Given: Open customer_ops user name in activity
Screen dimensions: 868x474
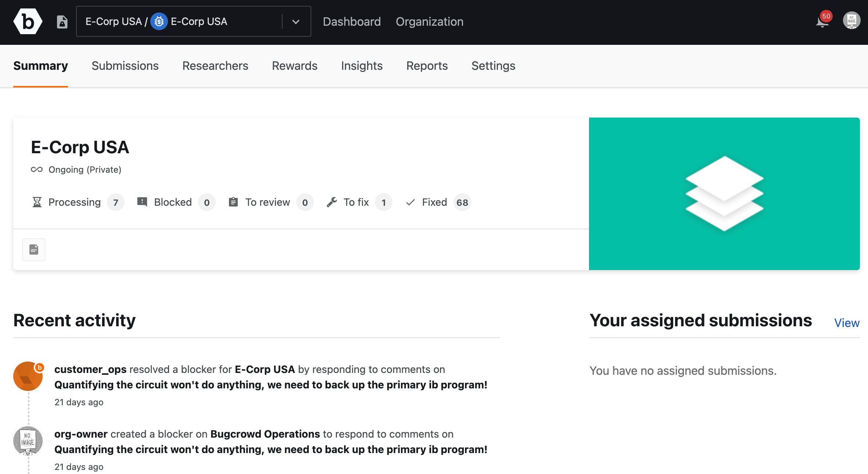Looking at the screenshot, I should point(90,369).
